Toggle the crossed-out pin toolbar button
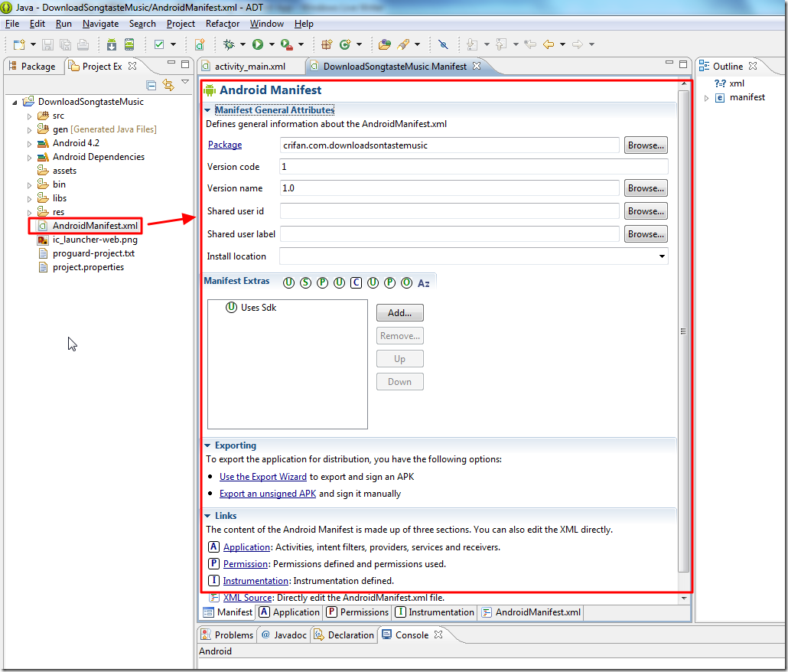This screenshot has height=672, width=788. pos(443,44)
